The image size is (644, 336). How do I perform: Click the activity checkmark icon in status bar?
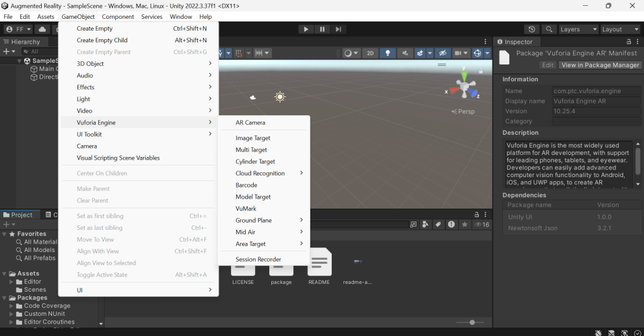pos(637,333)
